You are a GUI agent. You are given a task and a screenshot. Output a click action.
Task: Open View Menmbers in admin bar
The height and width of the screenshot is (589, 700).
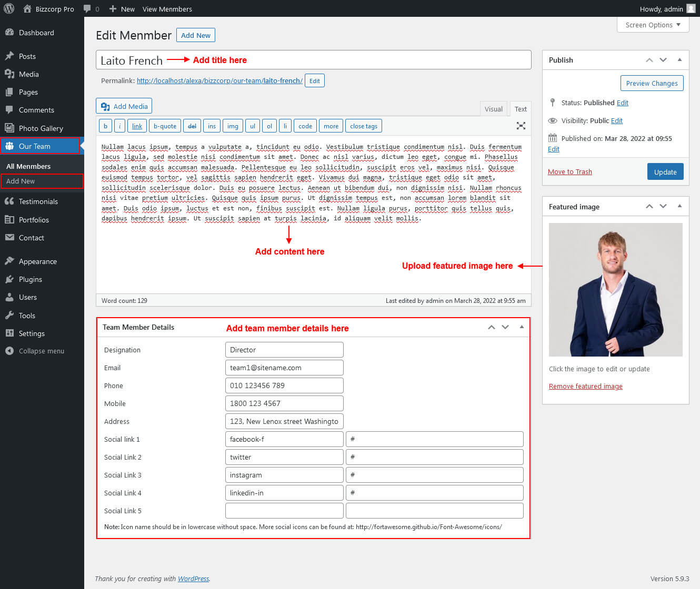167,9
